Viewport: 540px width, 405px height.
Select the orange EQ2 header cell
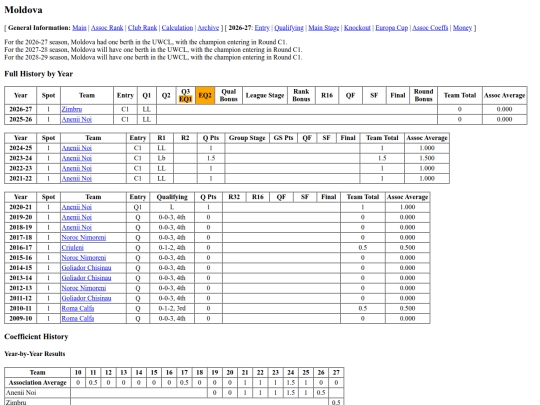(x=205, y=95)
